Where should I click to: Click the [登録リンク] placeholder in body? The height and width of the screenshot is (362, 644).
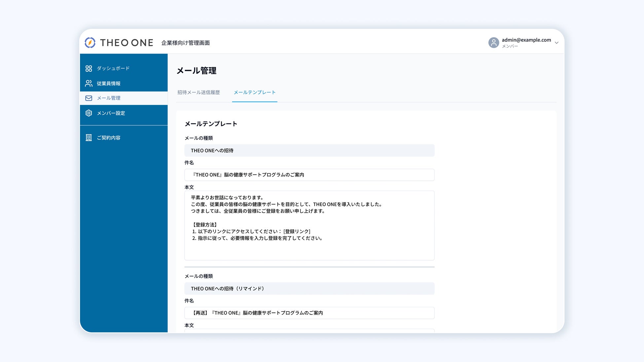pyautogui.click(x=297, y=231)
